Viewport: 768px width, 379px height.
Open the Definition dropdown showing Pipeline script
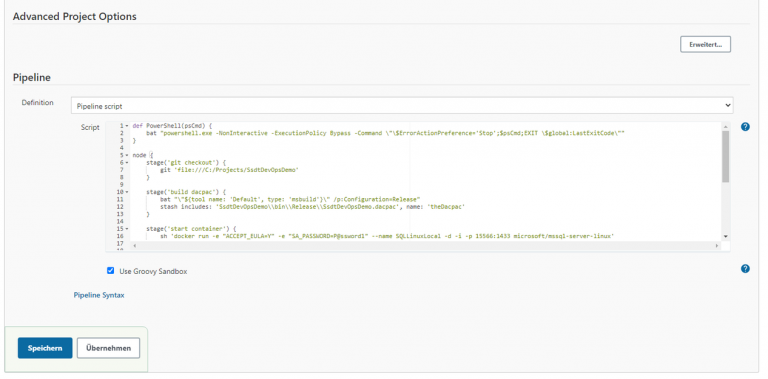402,106
